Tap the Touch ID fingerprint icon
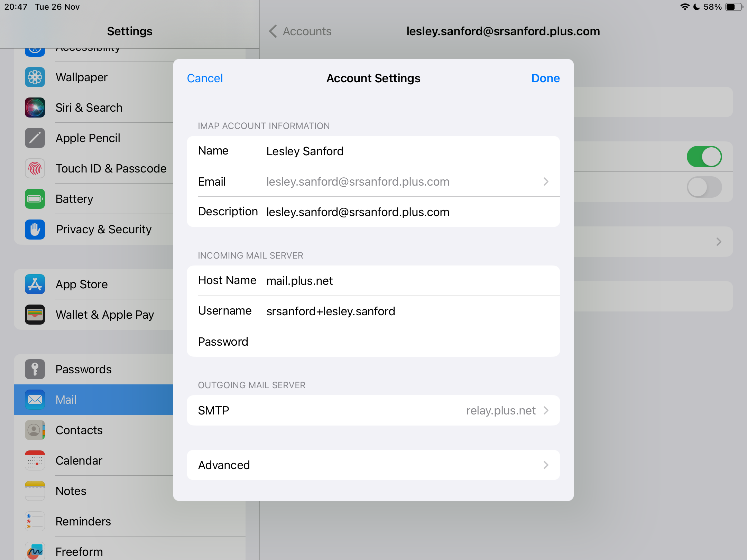This screenshot has width=747, height=560. click(35, 168)
